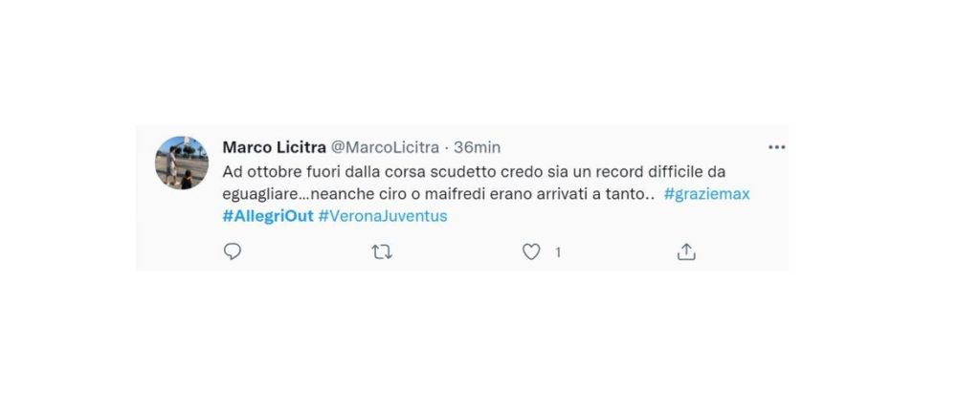Open the tweet via the 36min timestamp
Screen dimensions: 980x413
(477, 147)
